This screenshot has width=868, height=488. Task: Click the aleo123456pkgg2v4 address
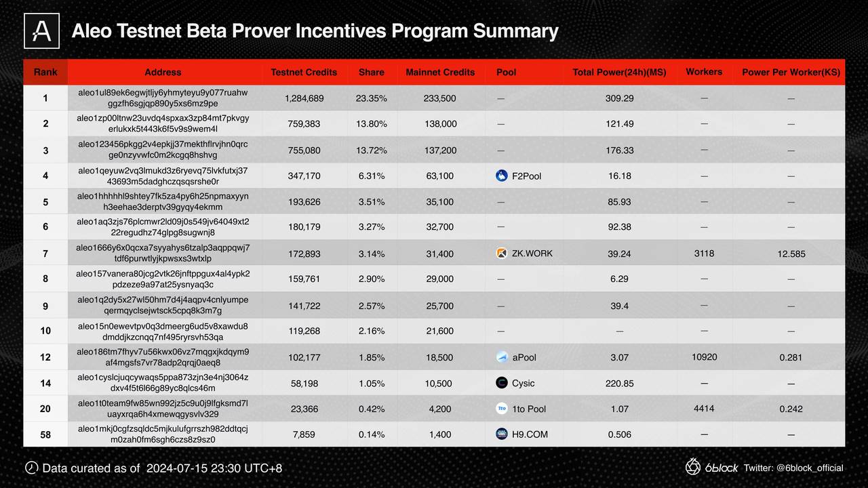pyautogui.click(x=163, y=150)
